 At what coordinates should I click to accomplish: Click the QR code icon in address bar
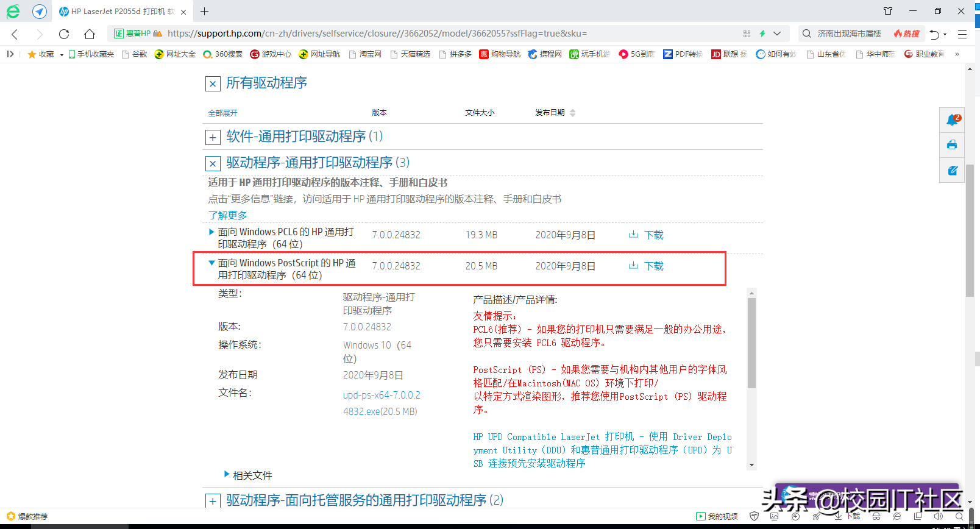[747, 34]
